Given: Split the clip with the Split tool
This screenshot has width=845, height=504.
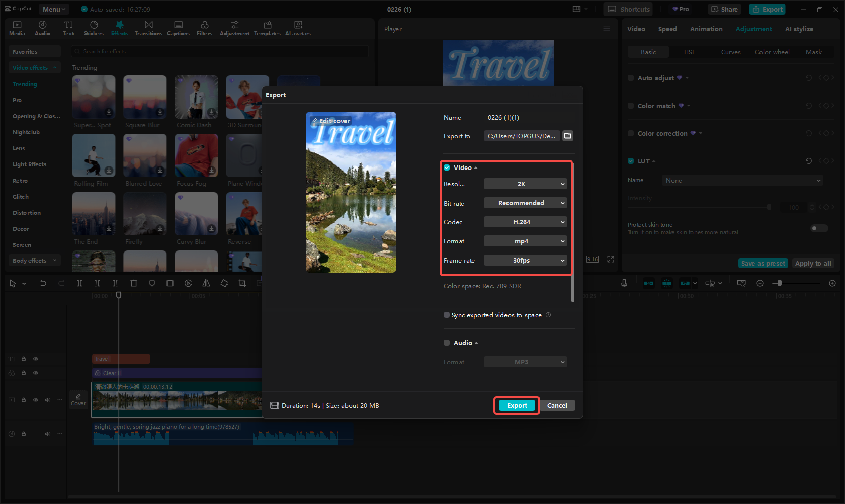Looking at the screenshot, I should 79,283.
